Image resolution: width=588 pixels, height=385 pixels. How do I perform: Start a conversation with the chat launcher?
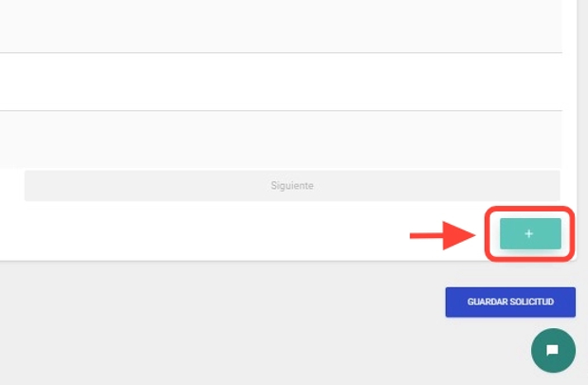pos(553,350)
